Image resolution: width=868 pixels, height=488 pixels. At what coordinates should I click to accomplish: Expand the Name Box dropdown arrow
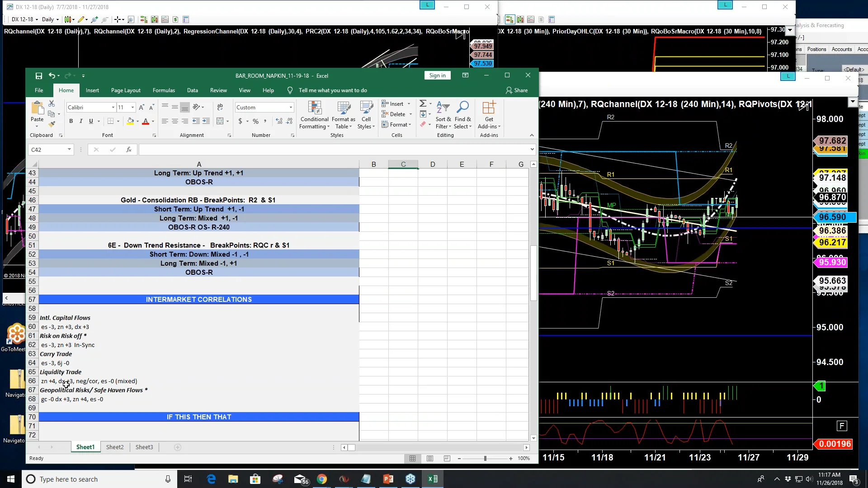69,150
